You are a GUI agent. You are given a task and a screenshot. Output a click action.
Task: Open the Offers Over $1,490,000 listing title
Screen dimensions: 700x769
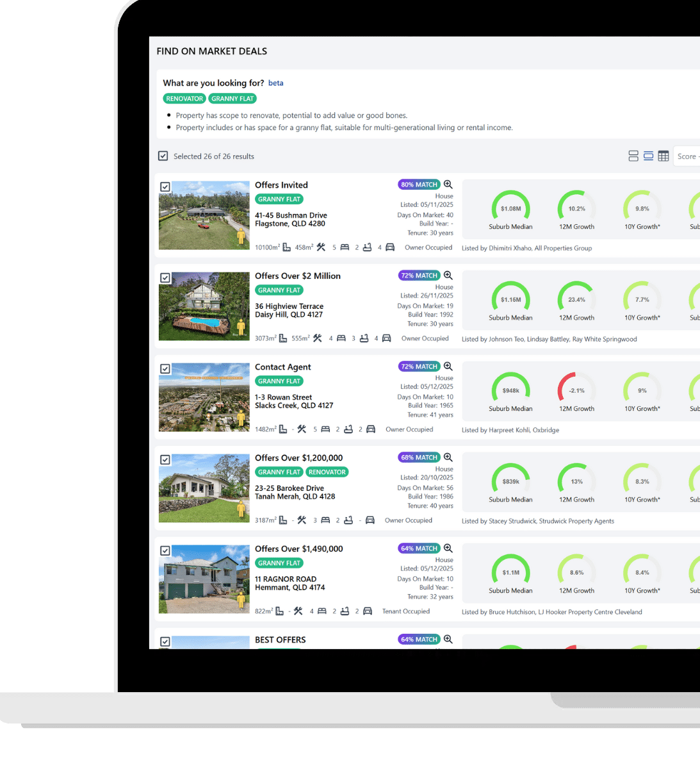click(x=298, y=549)
